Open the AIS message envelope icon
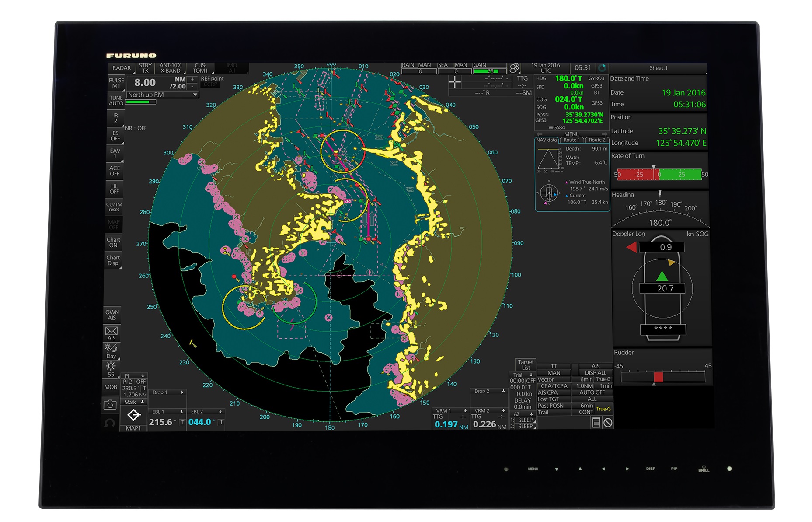The image size is (812, 522). tap(112, 333)
